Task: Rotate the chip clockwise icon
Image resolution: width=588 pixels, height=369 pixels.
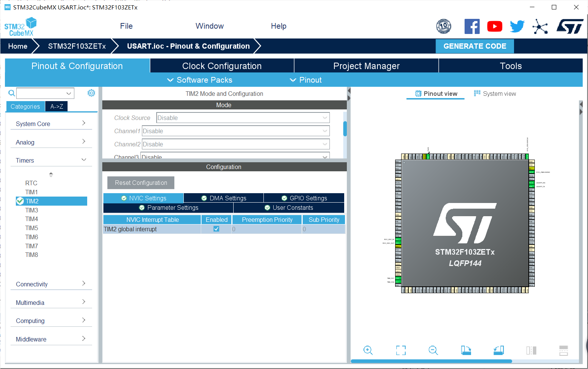Action: pos(466,351)
